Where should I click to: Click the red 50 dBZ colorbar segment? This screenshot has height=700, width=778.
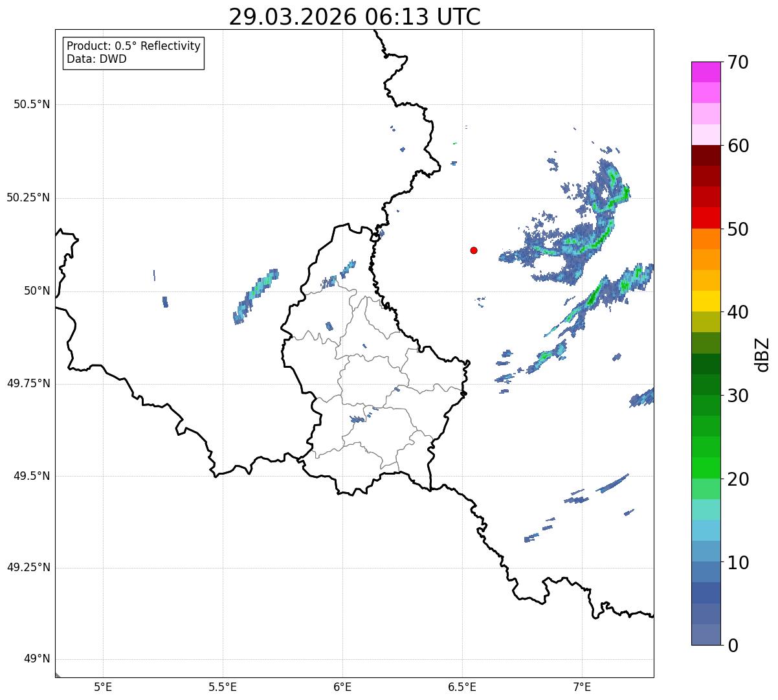tap(702, 218)
